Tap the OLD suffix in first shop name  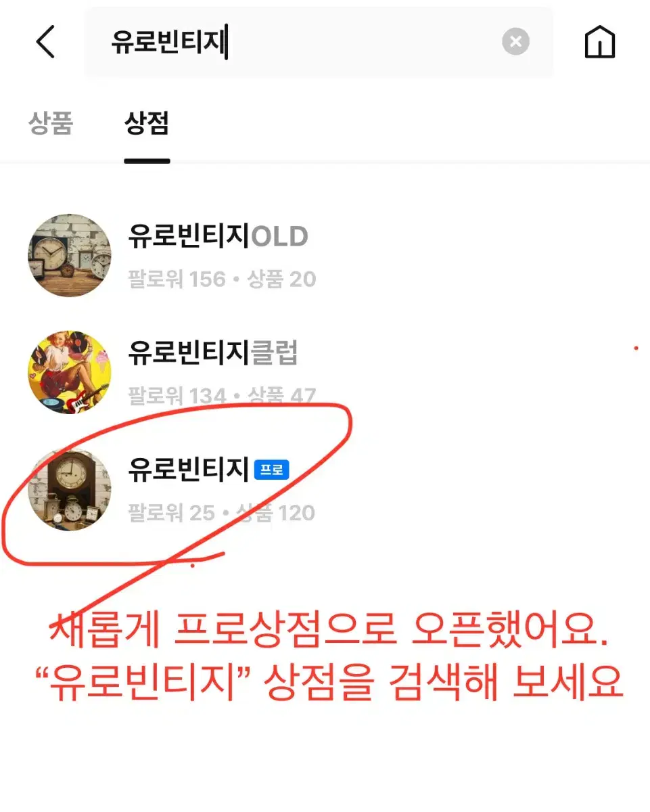click(280, 236)
